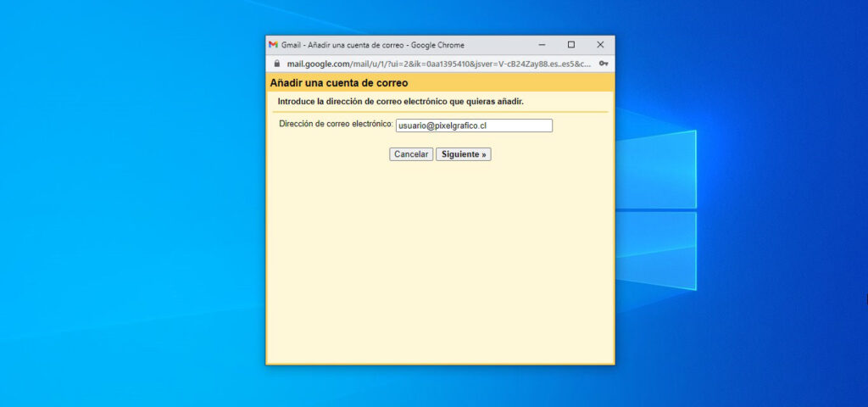
Task: Click the mail.google.com domain in the address bar
Action: (x=318, y=64)
